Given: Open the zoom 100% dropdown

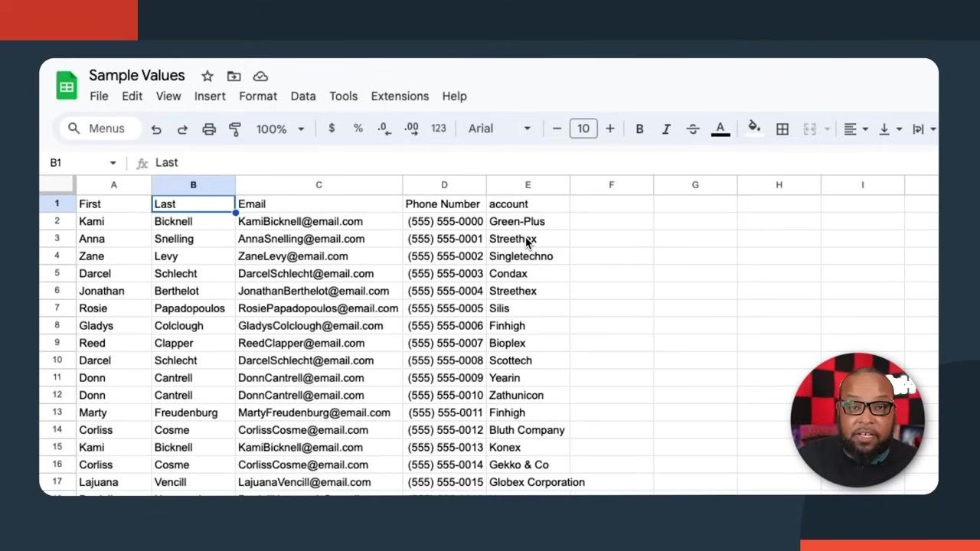Looking at the screenshot, I should pos(280,129).
